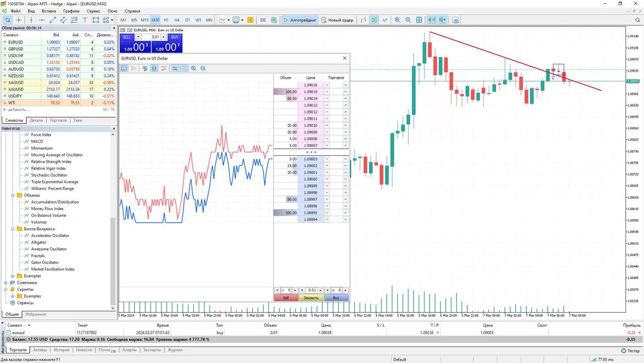Select the trendline drawing tool

point(52,20)
